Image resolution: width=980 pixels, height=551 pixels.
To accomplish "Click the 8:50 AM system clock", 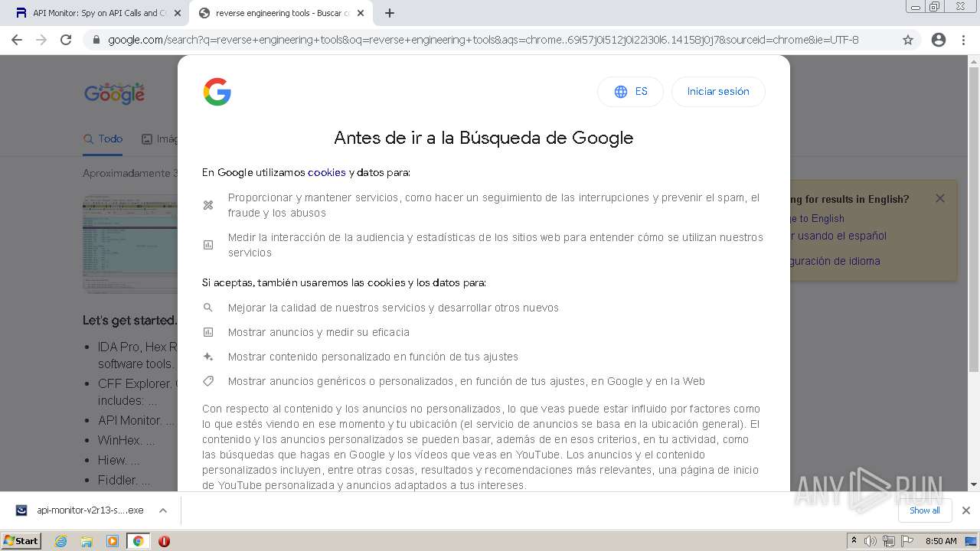I will coord(941,541).
